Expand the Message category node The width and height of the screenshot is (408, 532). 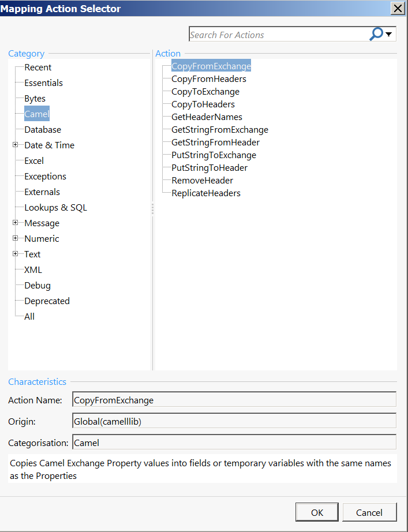[x=16, y=223]
